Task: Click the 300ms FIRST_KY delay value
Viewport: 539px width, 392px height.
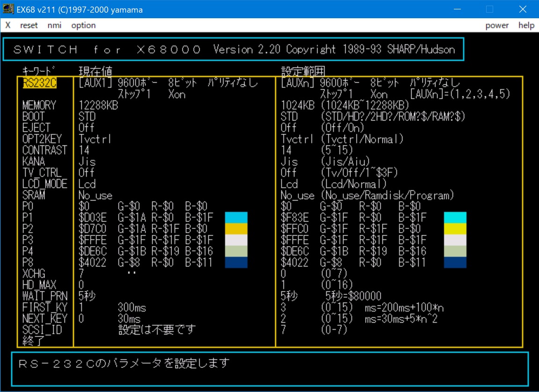Action: point(132,307)
